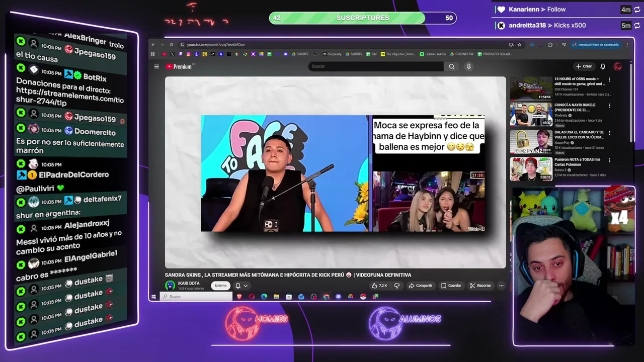Open options menu for Cartas Pokemon video

pos(609,160)
